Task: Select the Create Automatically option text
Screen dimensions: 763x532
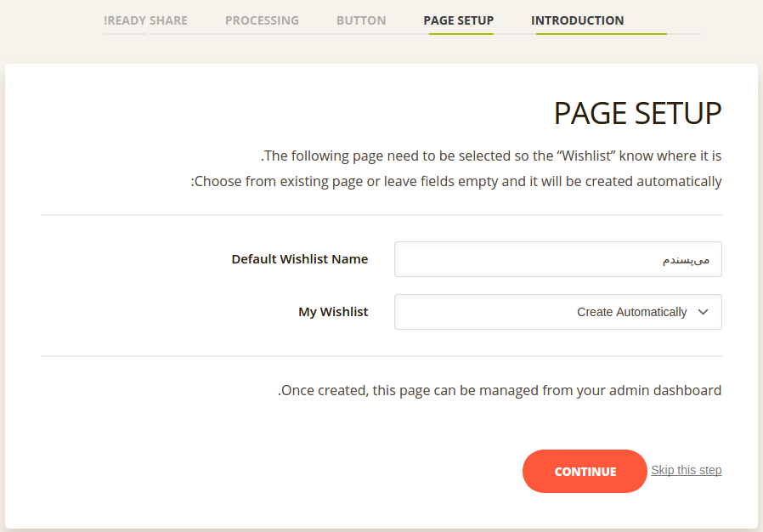Action: 631,312
